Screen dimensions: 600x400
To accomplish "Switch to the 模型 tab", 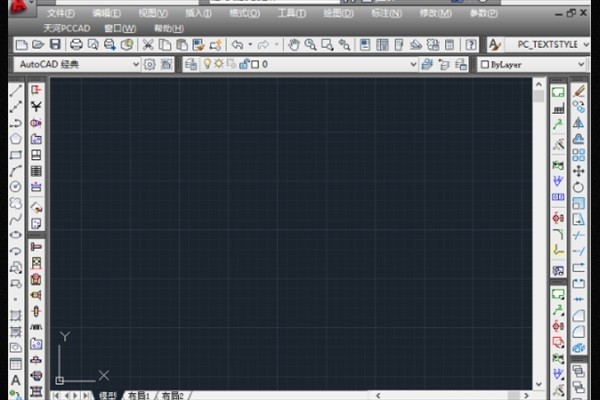I will tap(108, 396).
